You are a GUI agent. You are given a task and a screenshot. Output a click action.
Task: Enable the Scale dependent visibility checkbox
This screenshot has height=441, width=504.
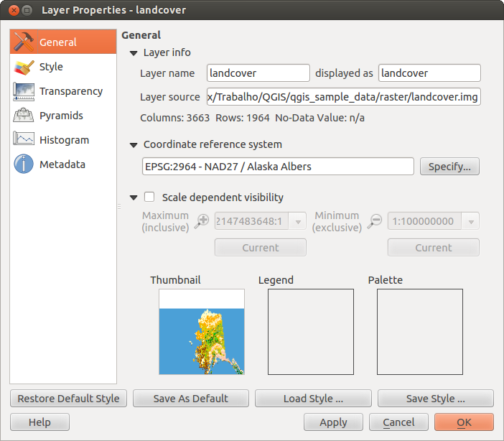150,198
